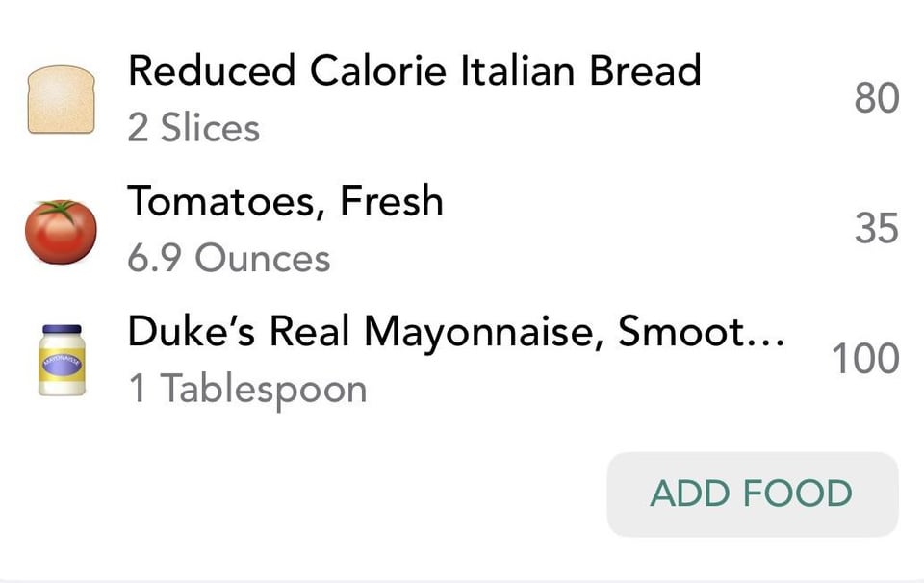Click the word Fresh in tomato item

pyautogui.click(x=392, y=201)
